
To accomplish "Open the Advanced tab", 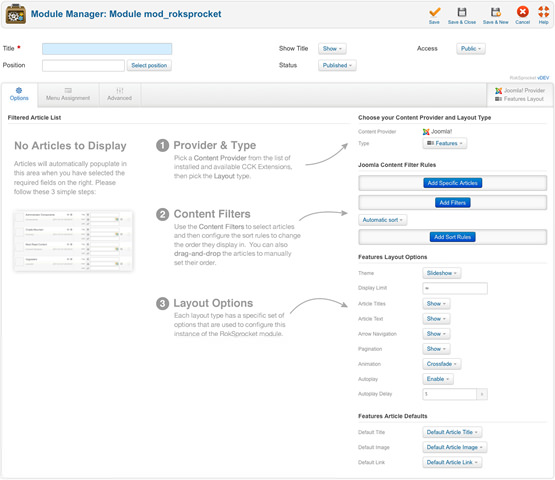I will click(x=120, y=95).
